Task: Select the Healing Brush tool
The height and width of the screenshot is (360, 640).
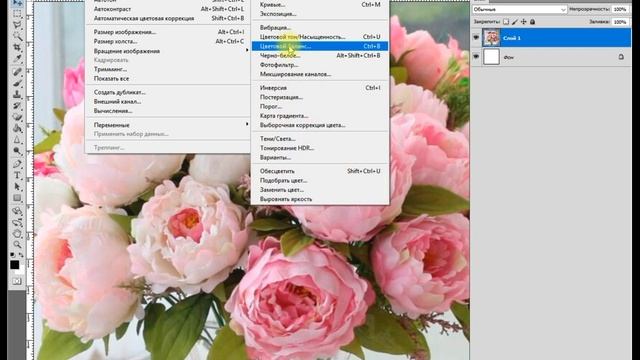Action: pos(17,72)
